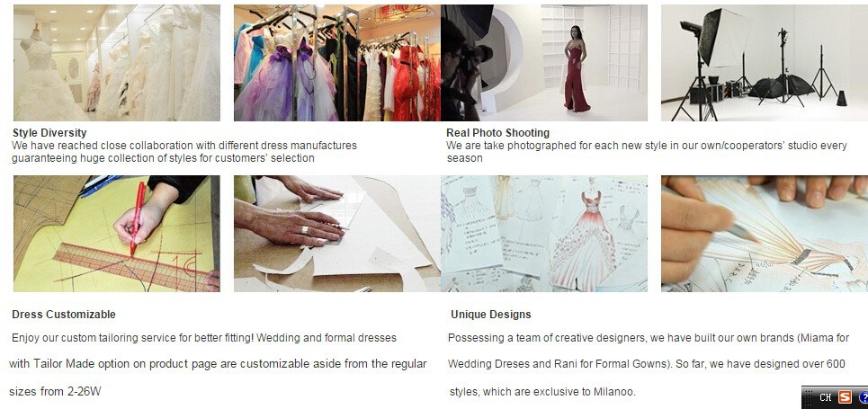The height and width of the screenshot is (409, 868).
Task: Select the Dress Customizable heading
Action: 64,315
